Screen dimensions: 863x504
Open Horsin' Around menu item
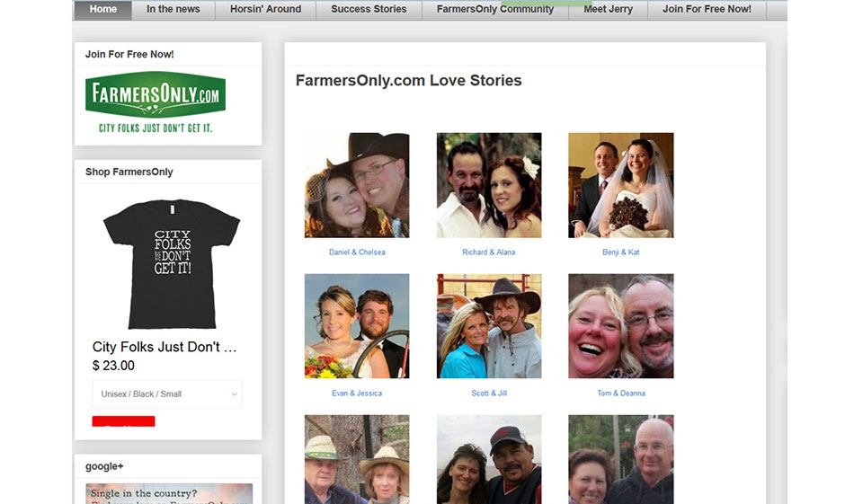265,10
